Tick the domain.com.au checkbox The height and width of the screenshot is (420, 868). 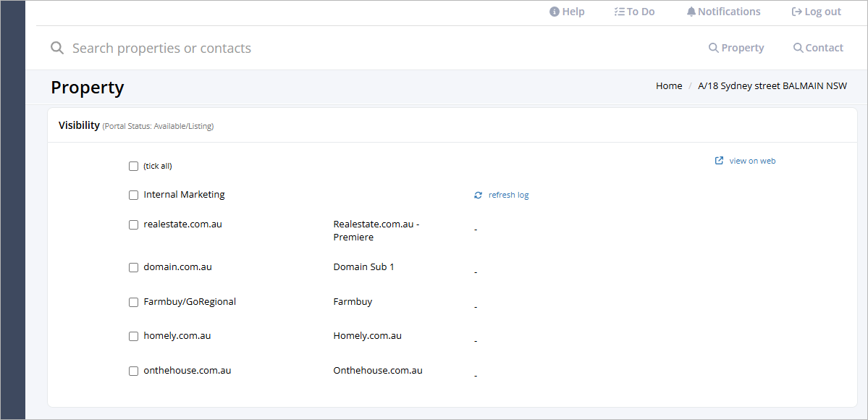[x=133, y=268]
